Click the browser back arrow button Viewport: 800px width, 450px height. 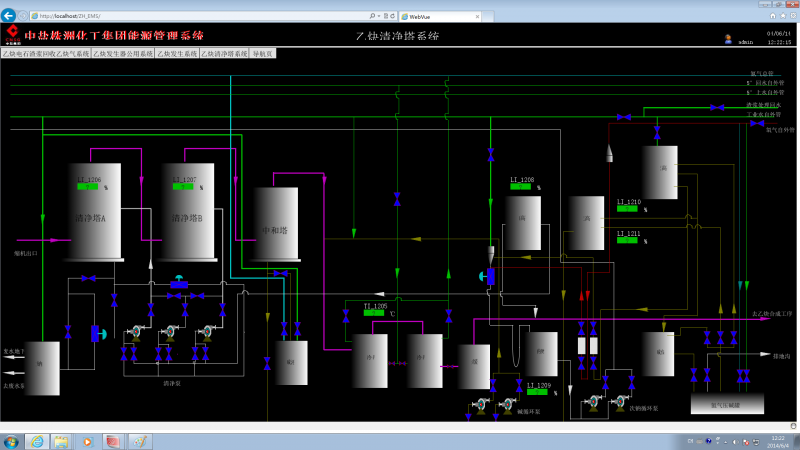[8, 15]
